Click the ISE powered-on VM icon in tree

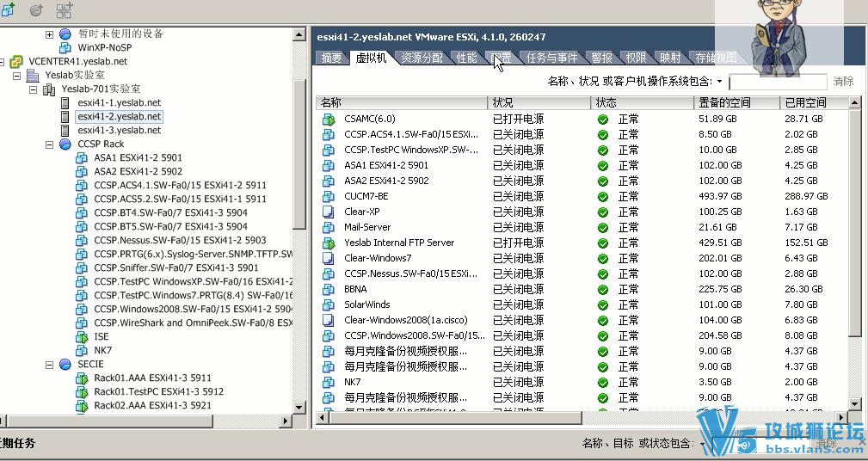[82, 336]
